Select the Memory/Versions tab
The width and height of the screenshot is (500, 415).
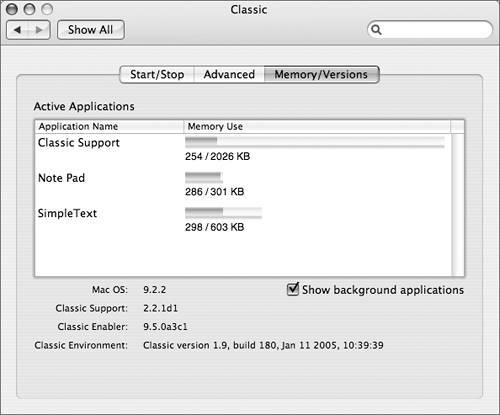tap(321, 74)
